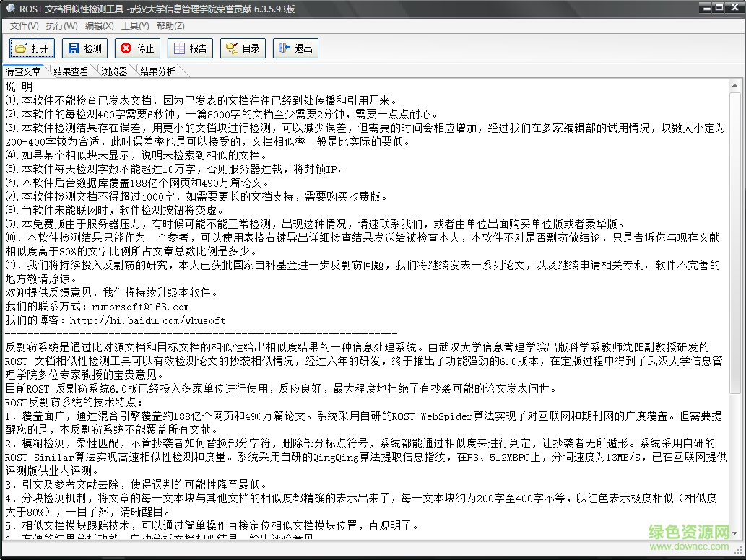Open the 报告 (Report) toolbar icon
The image size is (746, 560).
coord(190,48)
